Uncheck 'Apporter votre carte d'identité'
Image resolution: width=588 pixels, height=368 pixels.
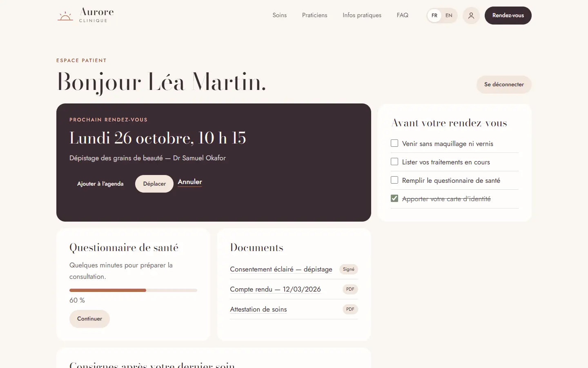click(x=394, y=199)
